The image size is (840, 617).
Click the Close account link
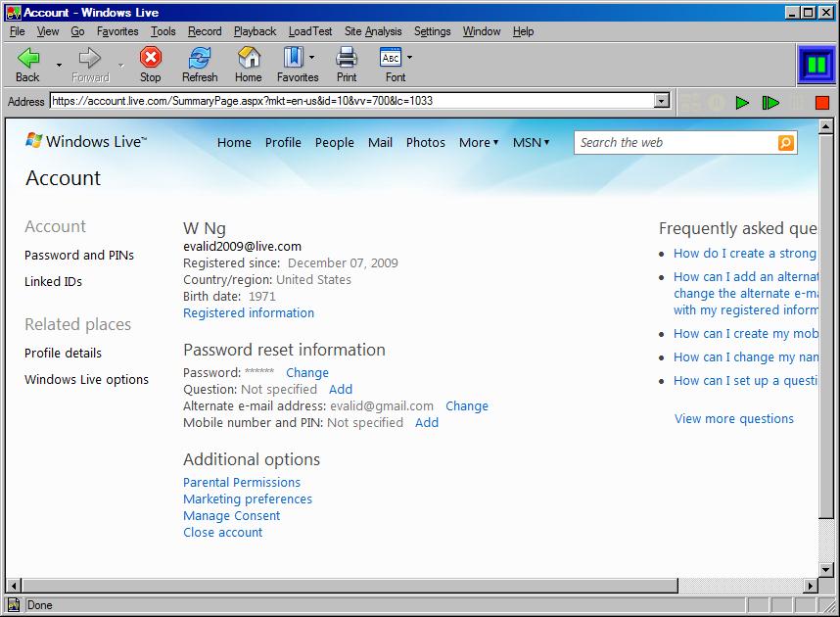point(223,533)
